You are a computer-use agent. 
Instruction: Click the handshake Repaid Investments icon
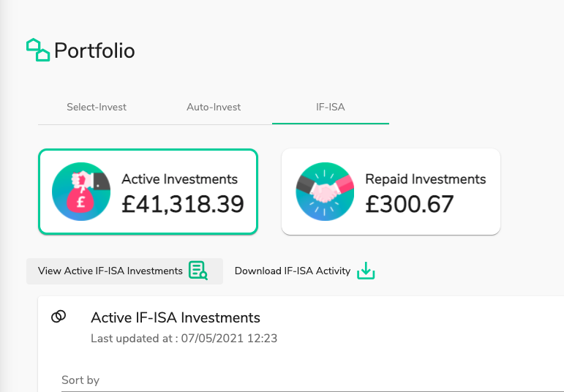click(x=325, y=192)
